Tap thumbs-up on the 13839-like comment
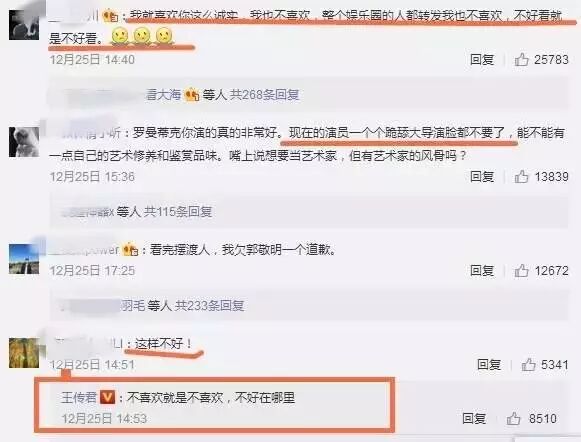 point(521,177)
